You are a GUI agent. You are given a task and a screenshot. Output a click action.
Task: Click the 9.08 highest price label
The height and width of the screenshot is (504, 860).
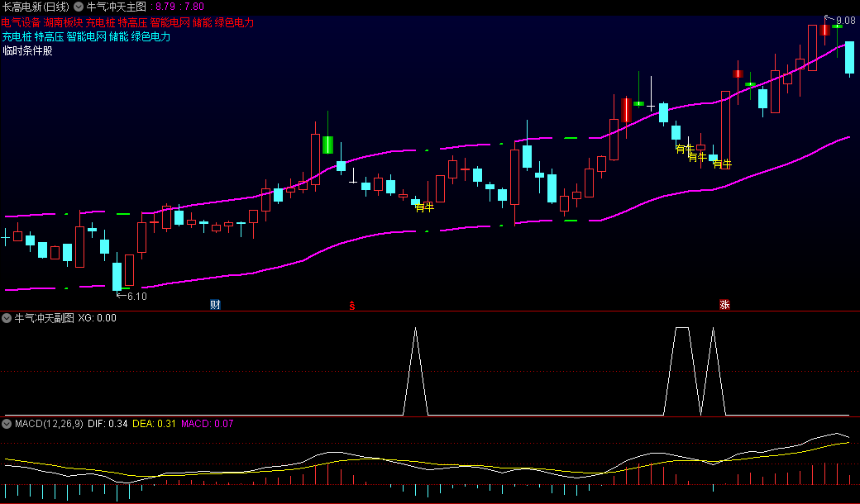point(845,21)
